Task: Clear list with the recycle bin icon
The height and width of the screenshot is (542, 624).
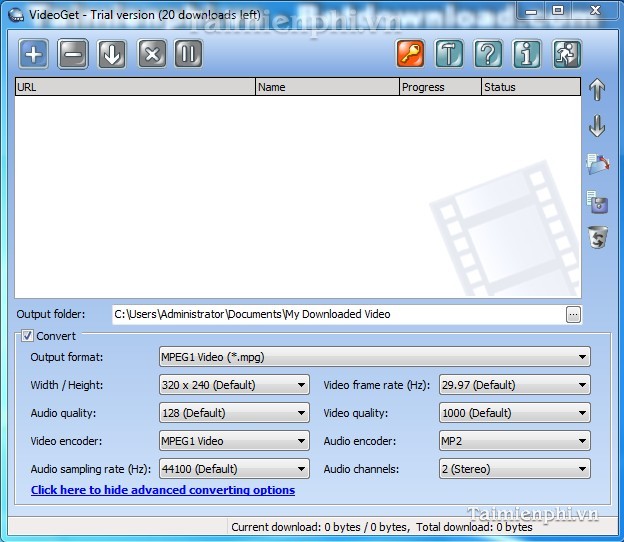Action: (x=598, y=237)
